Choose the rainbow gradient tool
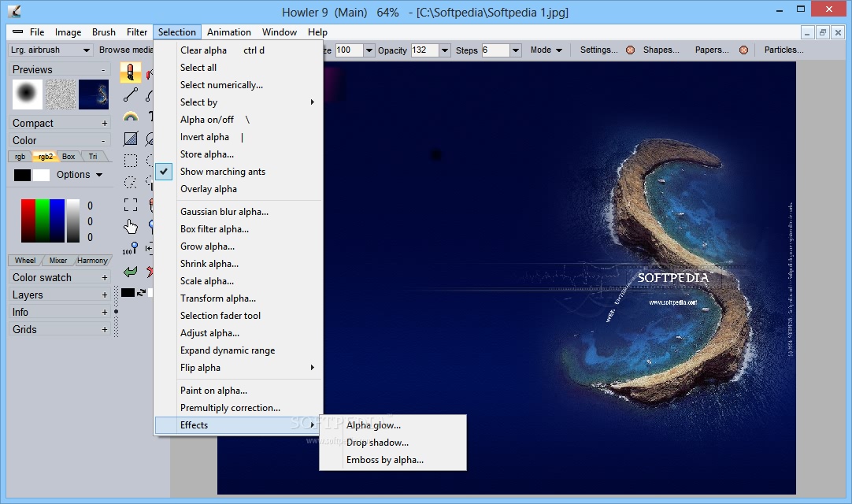852x504 pixels. (x=131, y=117)
